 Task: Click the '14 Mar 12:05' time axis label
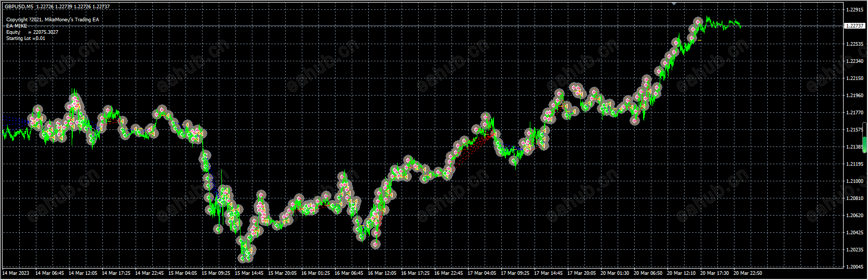click(x=84, y=273)
